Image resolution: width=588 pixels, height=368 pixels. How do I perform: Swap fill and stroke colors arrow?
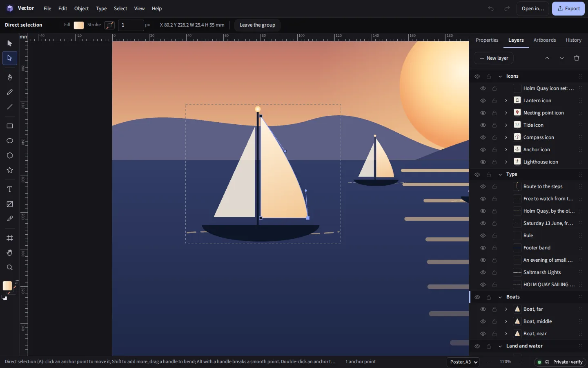click(17, 281)
